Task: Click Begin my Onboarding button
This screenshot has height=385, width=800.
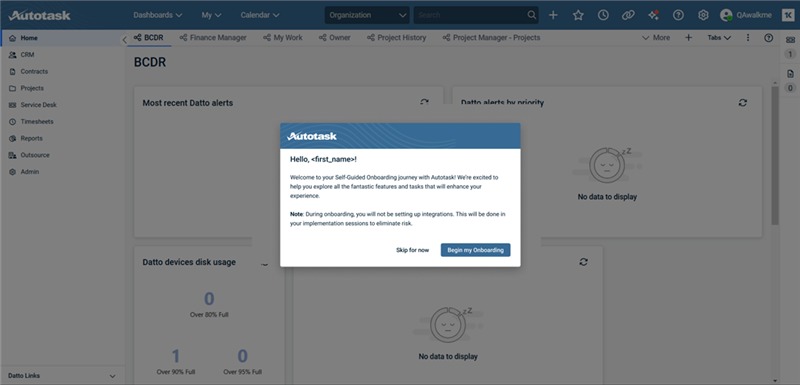Action: pos(476,250)
